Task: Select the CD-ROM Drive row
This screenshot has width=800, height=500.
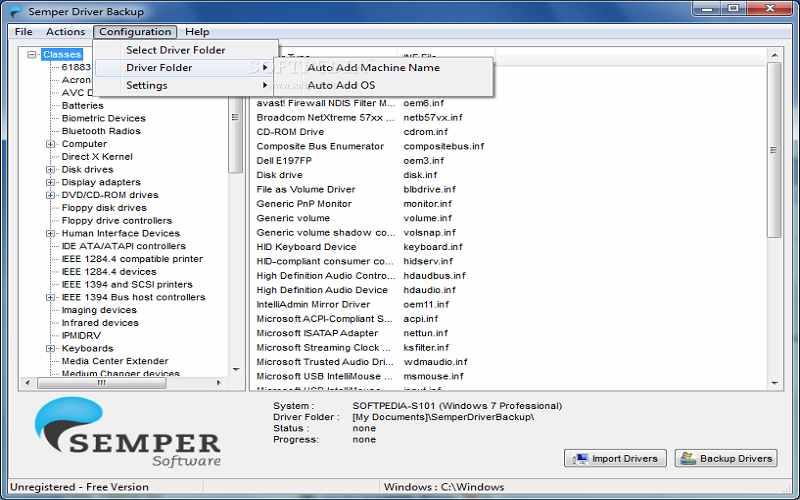Action: tap(290, 132)
